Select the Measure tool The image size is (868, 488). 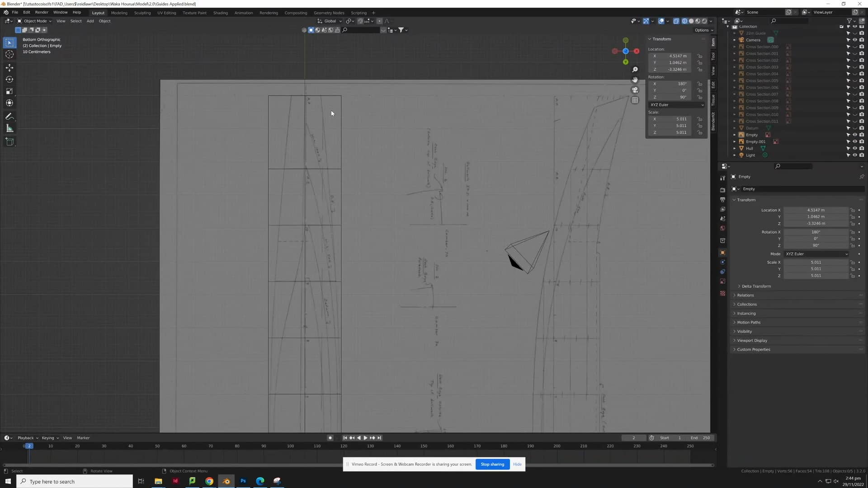[9, 128]
